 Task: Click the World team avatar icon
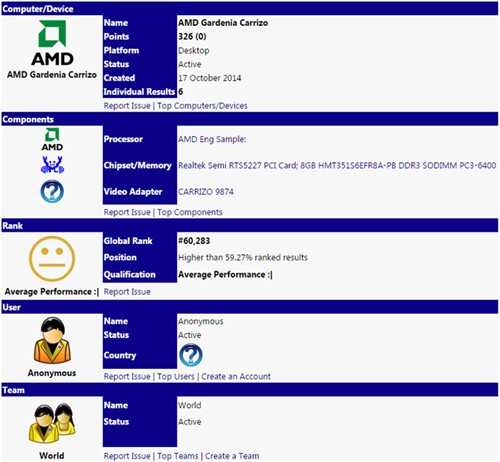[x=52, y=423]
